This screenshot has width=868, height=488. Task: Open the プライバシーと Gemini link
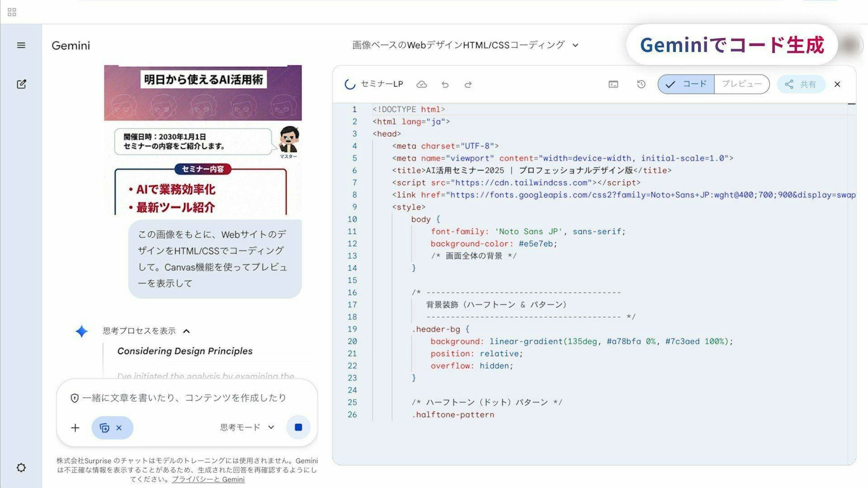click(x=208, y=479)
